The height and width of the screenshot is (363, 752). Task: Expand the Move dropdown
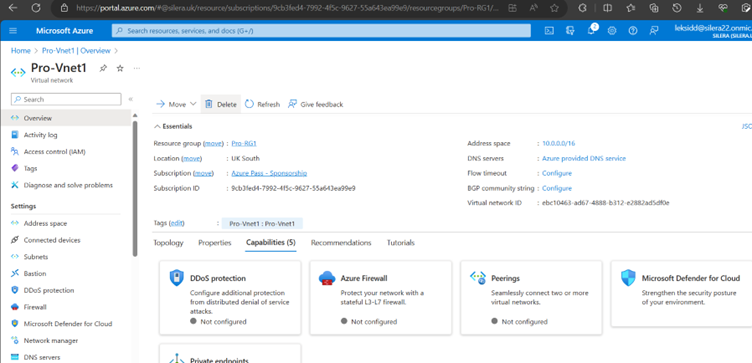(x=176, y=104)
